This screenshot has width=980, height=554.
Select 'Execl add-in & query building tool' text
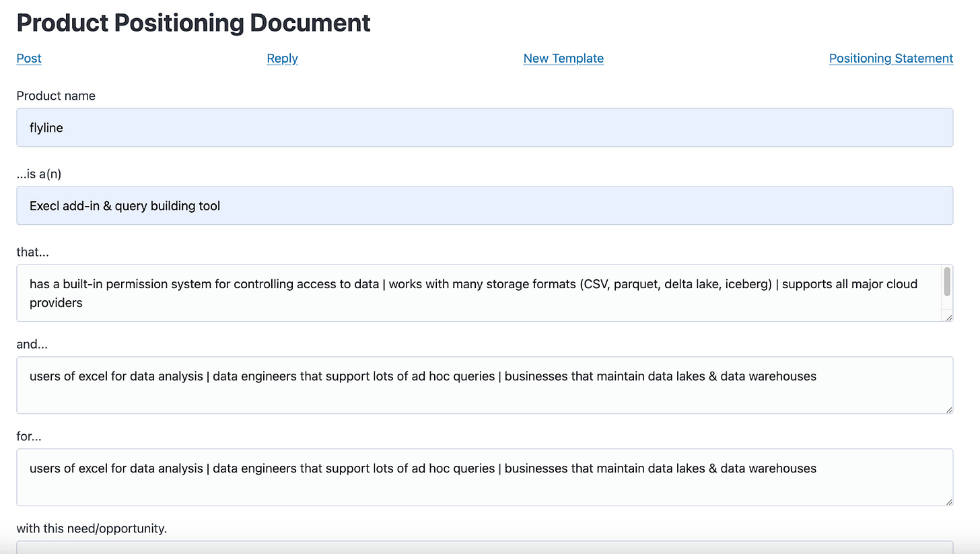[125, 205]
